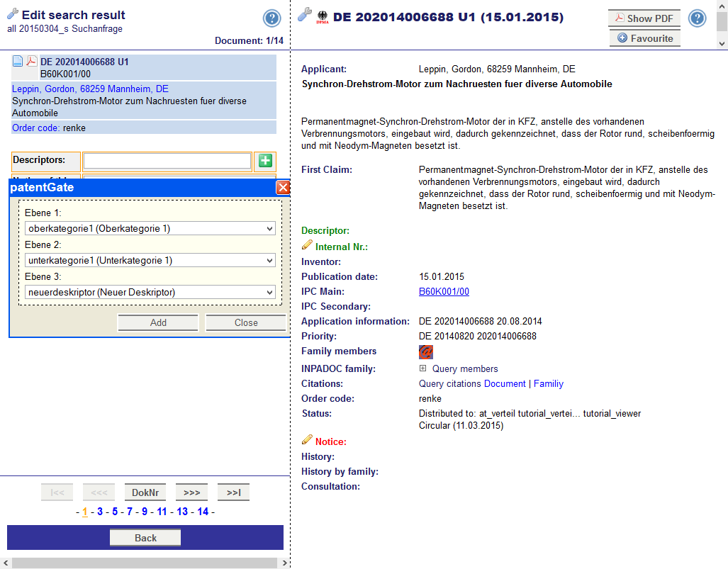
Task: Open Ebene 3 neuerdeskriptor dropdown
Action: click(150, 293)
